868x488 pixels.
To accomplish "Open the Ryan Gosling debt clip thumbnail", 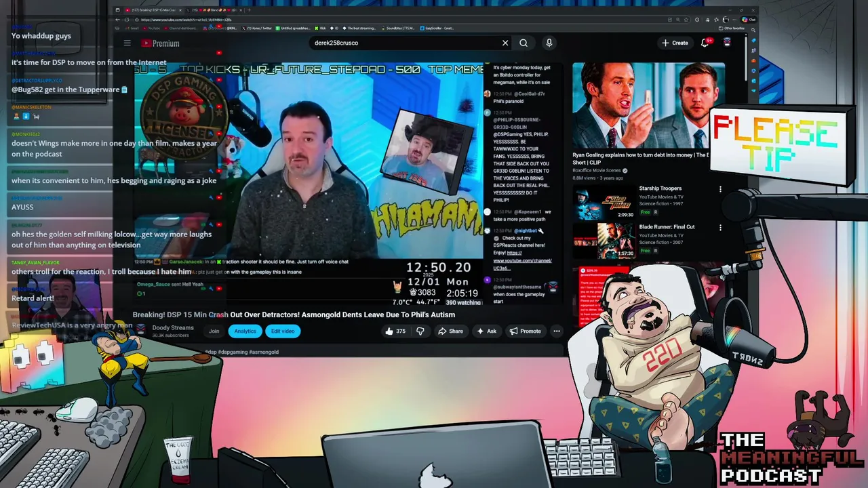I will [x=649, y=106].
